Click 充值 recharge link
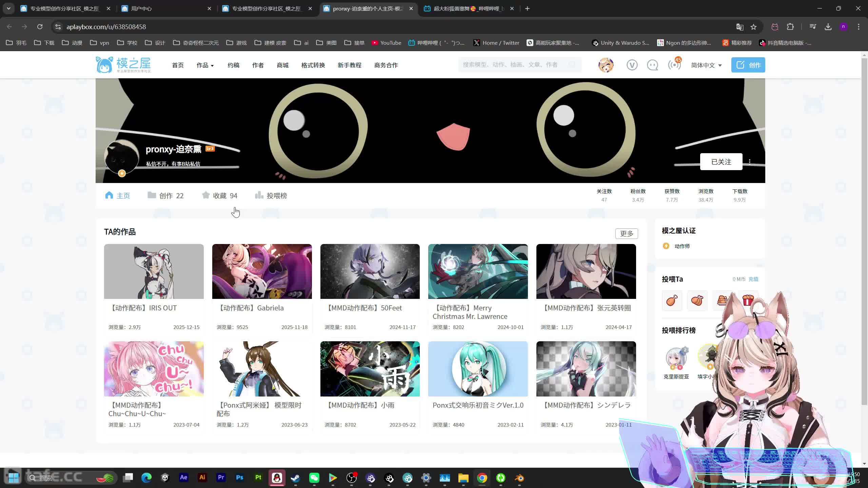 pyautogui.click(x=753, y=279)
